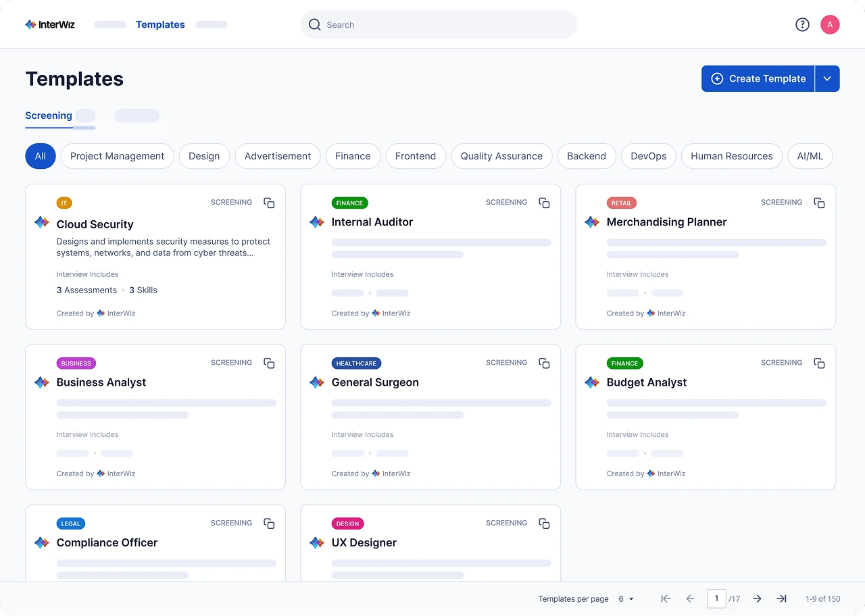The image size is (865, 616).
Task: Open the Help question mark icon
Action: coord(802,24)
